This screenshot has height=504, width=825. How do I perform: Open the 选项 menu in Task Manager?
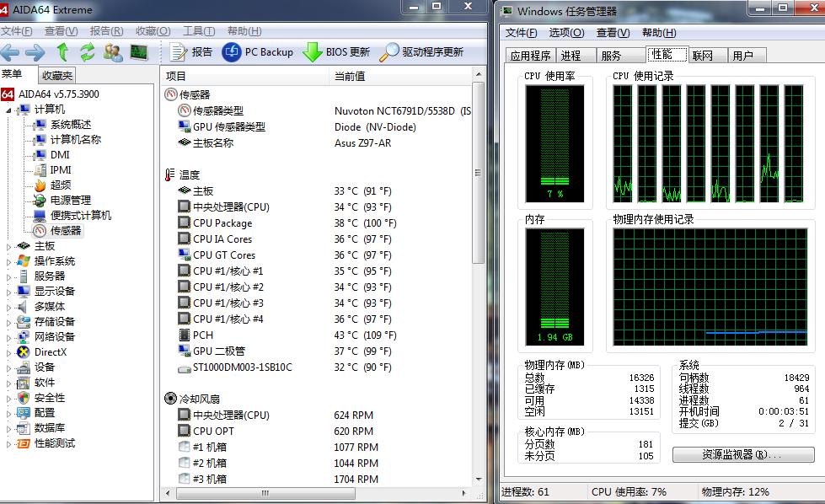(x=566, y=33)
